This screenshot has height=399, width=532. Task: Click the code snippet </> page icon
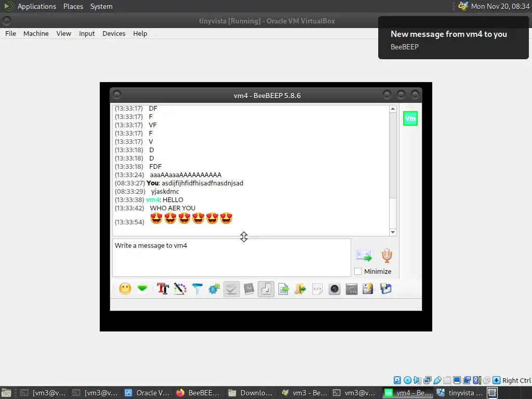pos(317,289)
